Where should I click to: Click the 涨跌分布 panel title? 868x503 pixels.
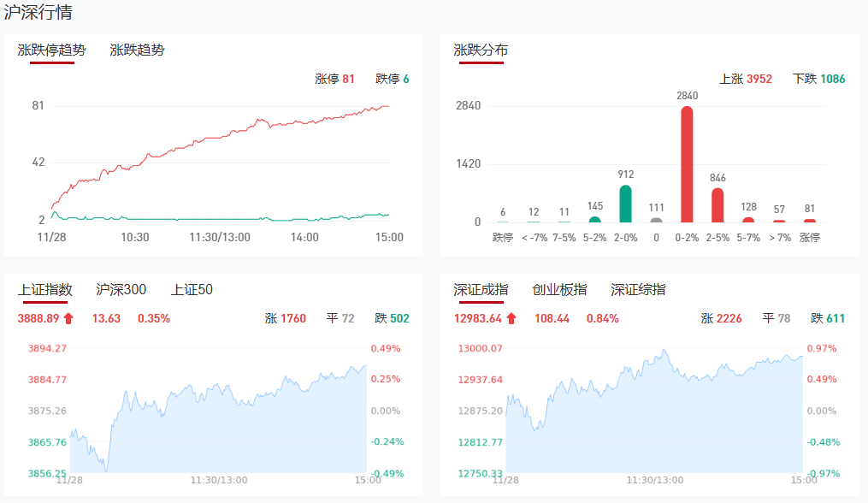coord(481,50)
